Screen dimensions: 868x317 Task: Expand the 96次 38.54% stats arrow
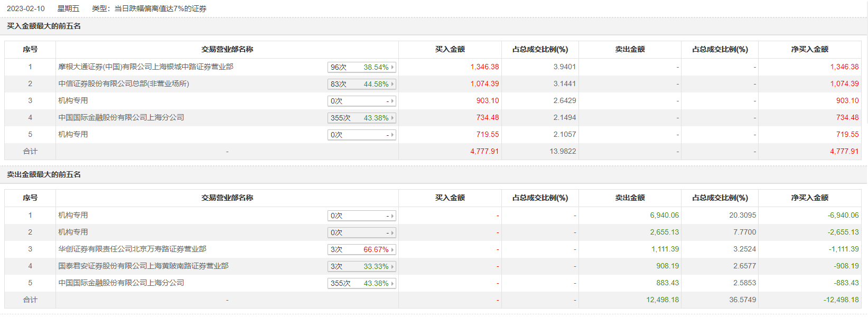pyautogui.click(x=392, y=67)
